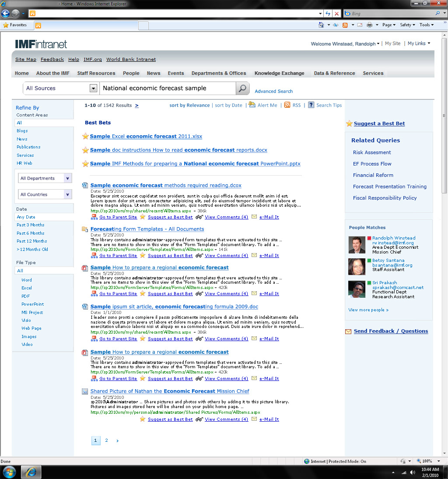
Task: Click Internet Explorer icon on taskbar
Action: pyautogui.click(x=31, y=472)
